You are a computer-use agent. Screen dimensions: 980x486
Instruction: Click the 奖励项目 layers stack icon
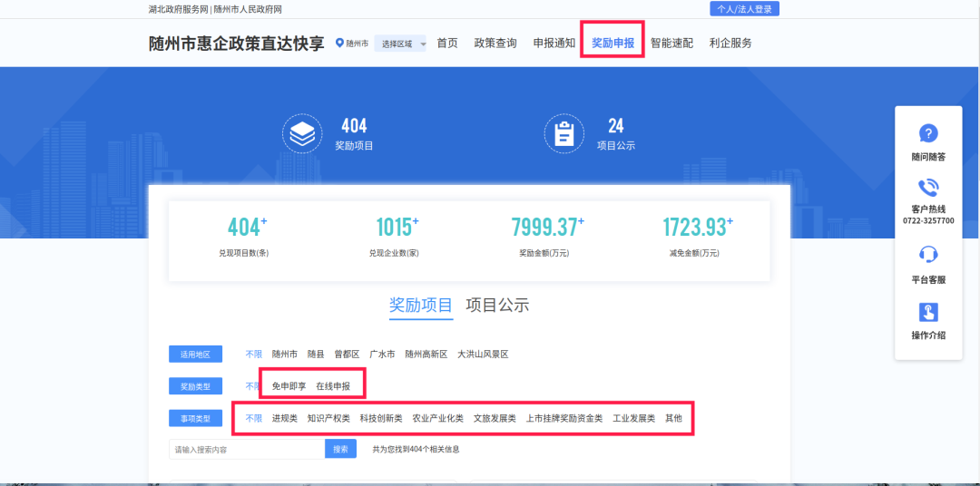click(301, 133)
